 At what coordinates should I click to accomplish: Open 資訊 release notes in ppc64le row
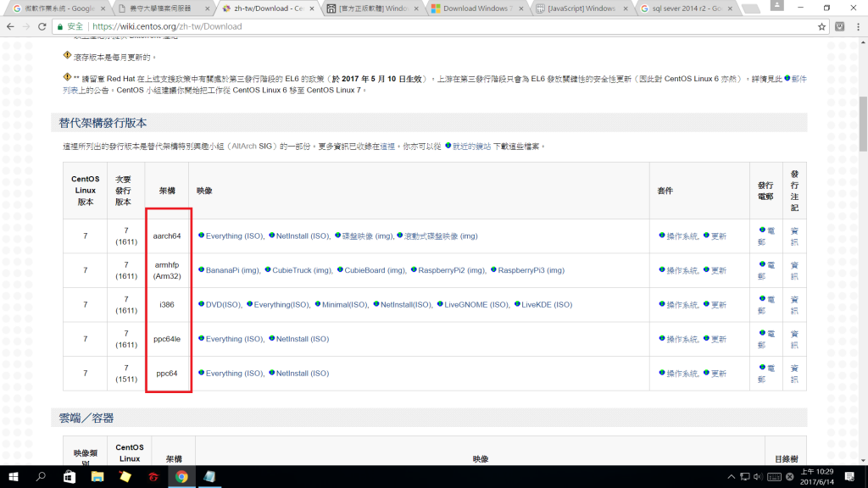pyautogui.click(x=794, y=339)
